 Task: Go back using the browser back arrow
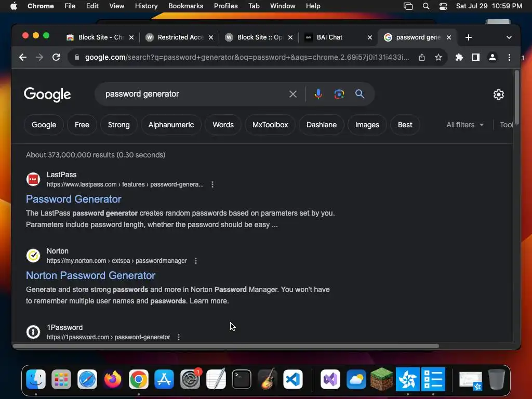(x=23, y=57)
